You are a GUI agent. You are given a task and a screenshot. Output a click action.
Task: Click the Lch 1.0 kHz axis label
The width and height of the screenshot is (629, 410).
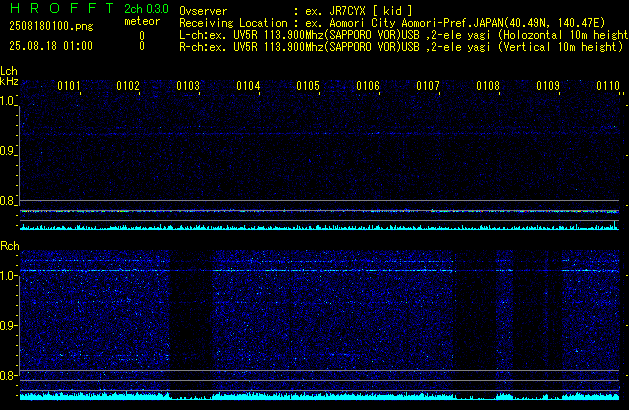8,101
